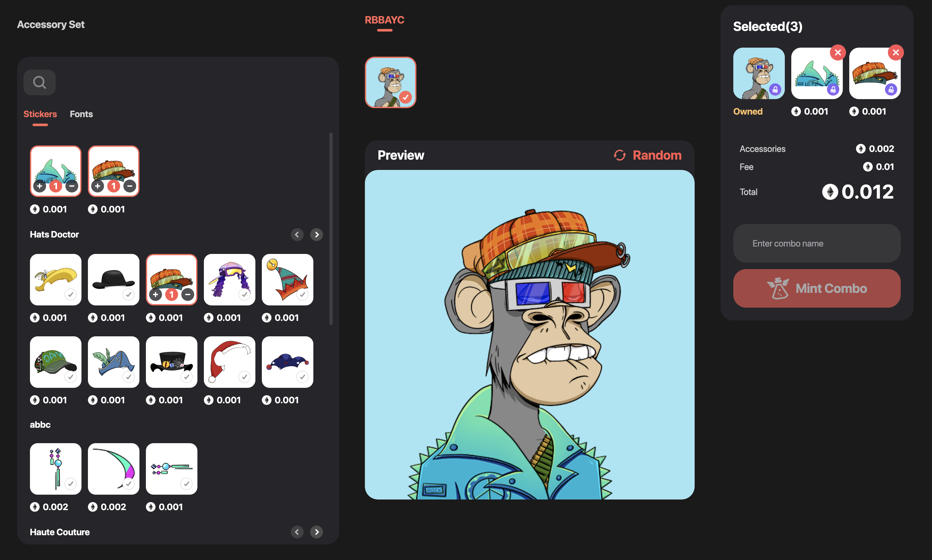Focus the Enter combo name field
Image resolution: width=932 pixels, height=560 pixels.
click(816, 243)
